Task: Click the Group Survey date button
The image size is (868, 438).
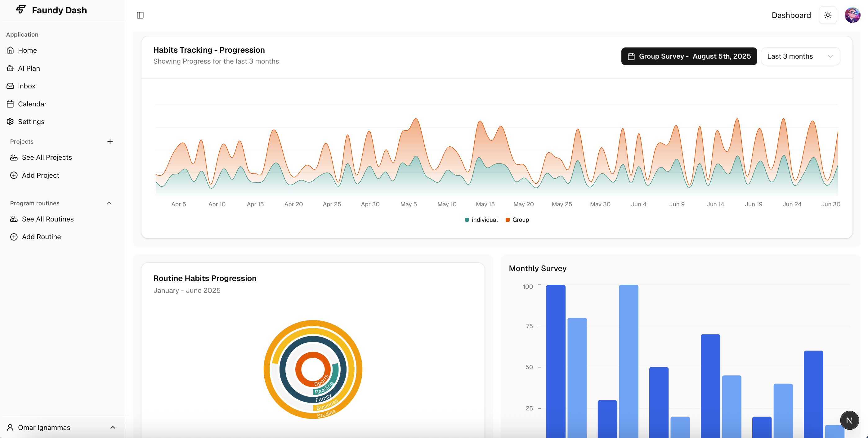Action: (x=689, y=56)
